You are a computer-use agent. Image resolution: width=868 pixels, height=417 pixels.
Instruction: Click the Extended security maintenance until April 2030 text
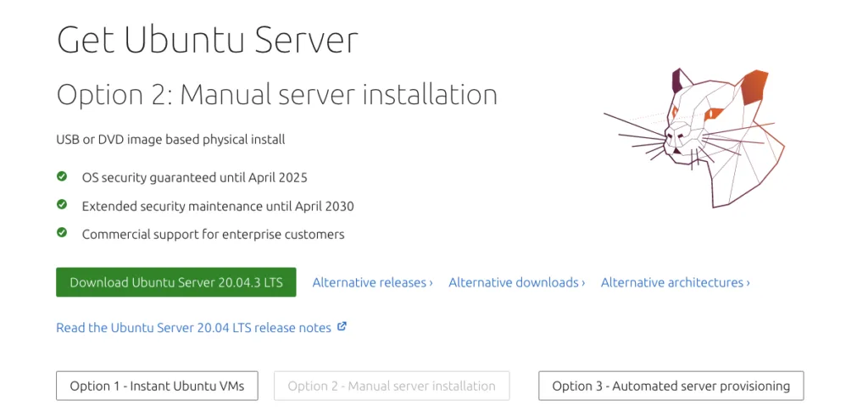point(218,206)
